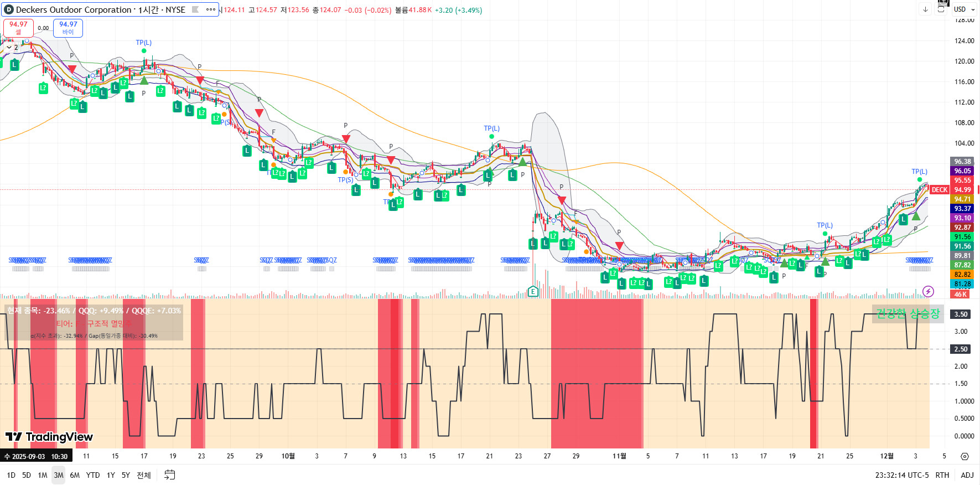Image resolution: width=980 pixels, height=485 pixels.
Task: Click the 93.37 dark blue price label
Action: click(962, 209)
